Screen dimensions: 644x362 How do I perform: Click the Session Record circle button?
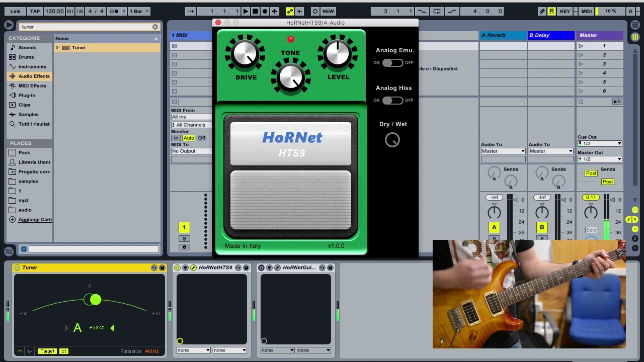(x=315, y=11)
